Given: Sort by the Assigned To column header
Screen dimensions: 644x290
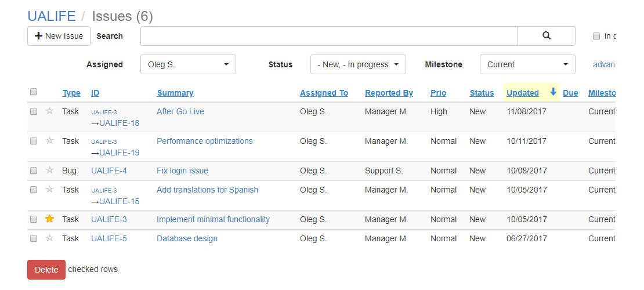Looking at the screenshot, I should 324,93.
